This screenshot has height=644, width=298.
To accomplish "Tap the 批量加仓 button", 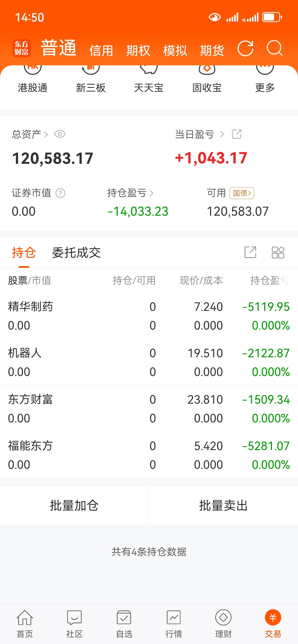I will click(x=74, y=505).
